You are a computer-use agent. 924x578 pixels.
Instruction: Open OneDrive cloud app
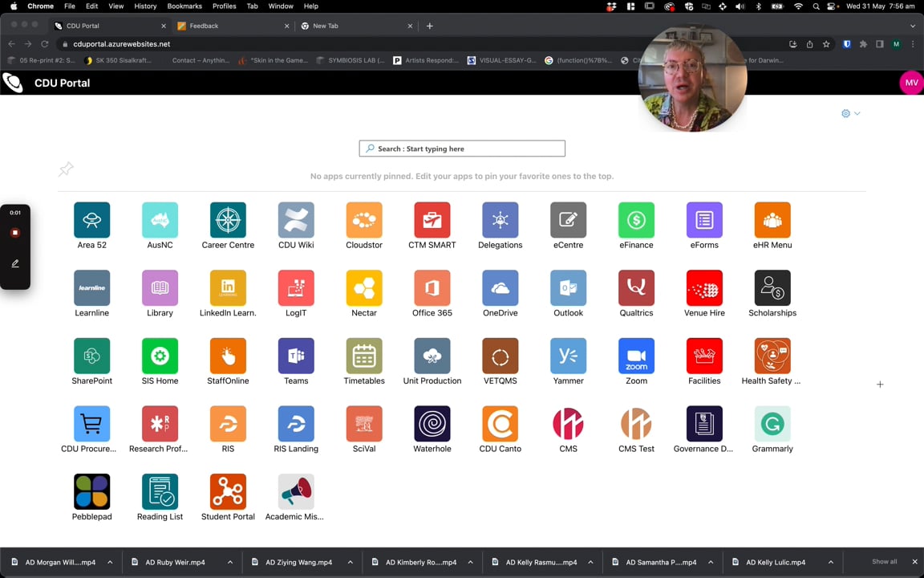[500, 288]
